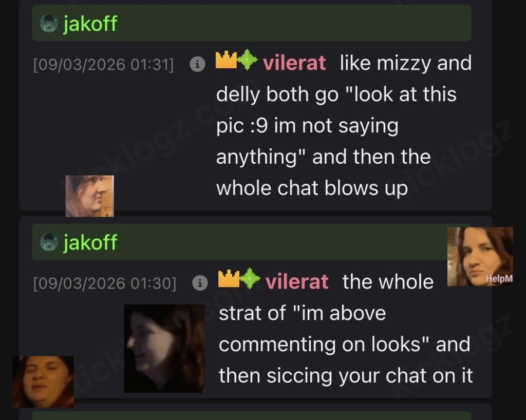Click the info icon beside the 01:30 timestamp
This screenshot has height=420, width=526.
pyautogui.click(x=200, y=283)
